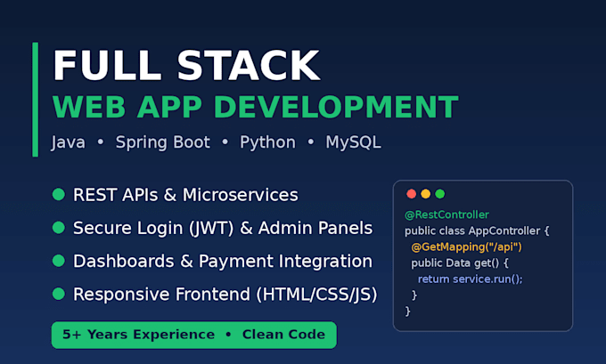Click the REST APIs & Microservices text
This screenshot has height=364, width=606.
(185, 195)
